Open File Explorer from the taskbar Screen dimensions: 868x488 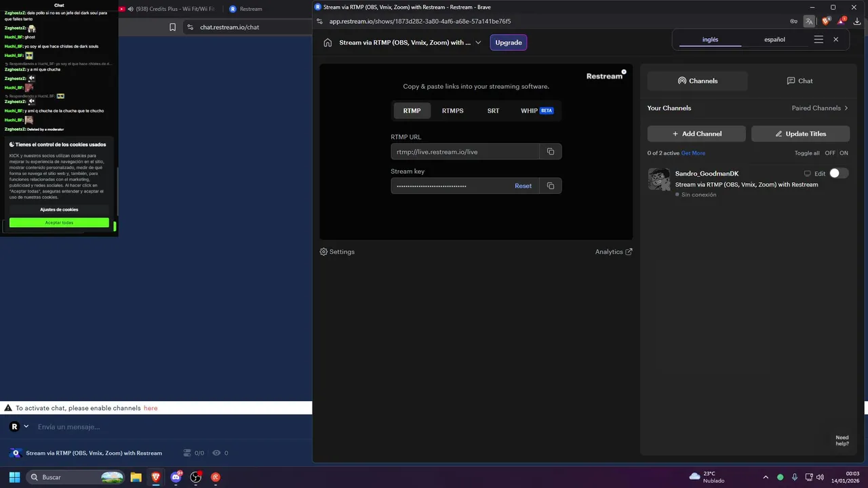(136, 477)
